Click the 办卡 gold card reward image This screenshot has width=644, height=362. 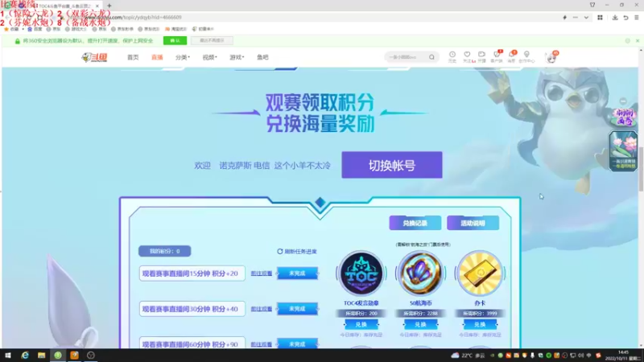tap(480, 274)
